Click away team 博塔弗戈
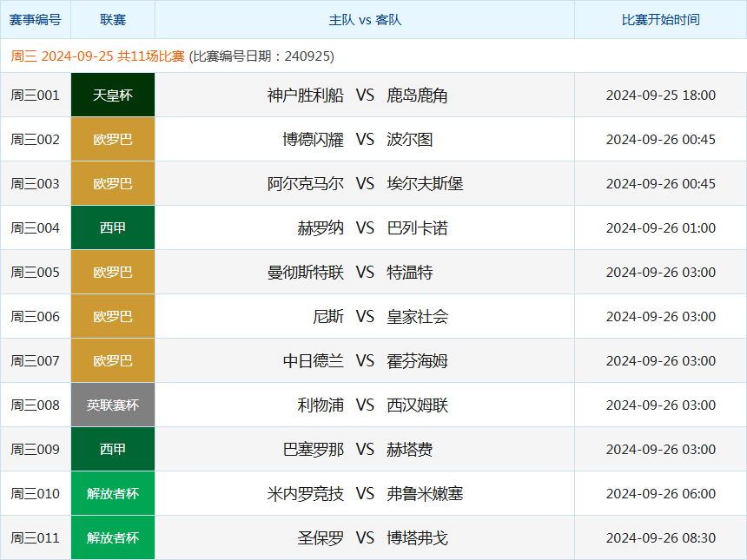 pos(417,538)
